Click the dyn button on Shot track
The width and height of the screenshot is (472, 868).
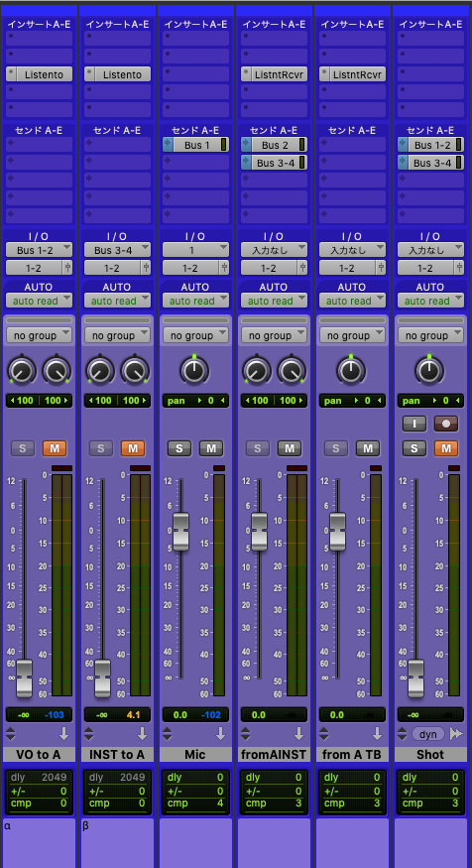428,733
